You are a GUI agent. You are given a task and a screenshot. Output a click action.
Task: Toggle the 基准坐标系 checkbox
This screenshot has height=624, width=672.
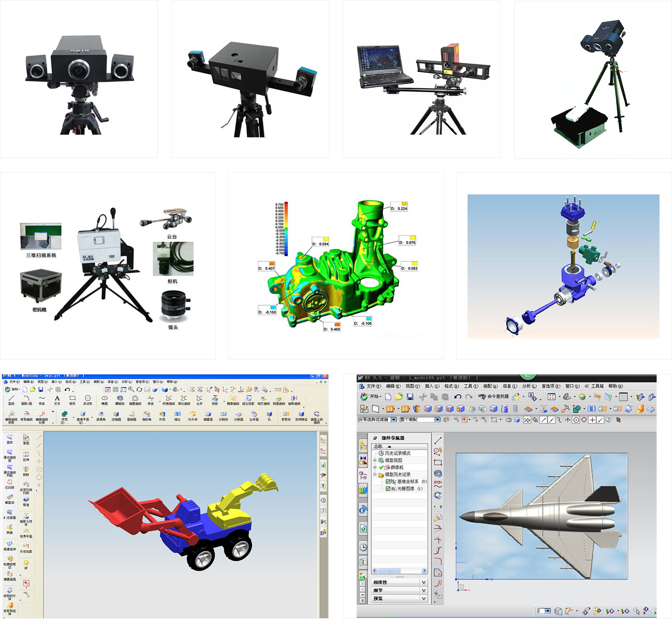click(x=388, y=481)
